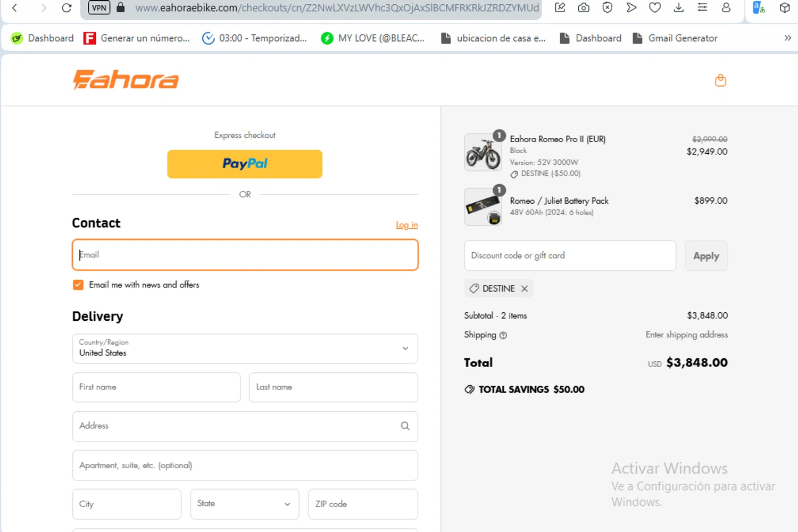Click the camera snapshot icon

point(584,7)
